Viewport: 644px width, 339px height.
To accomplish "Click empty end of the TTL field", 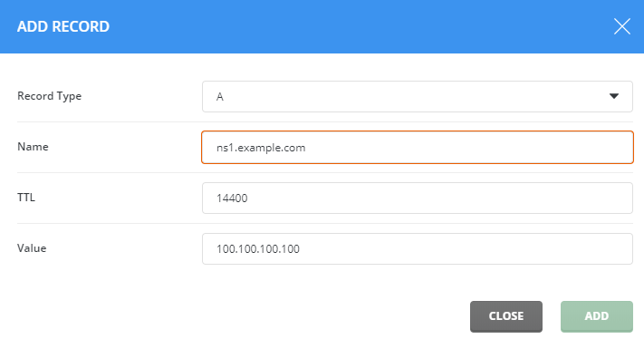I will coord(439,199).
